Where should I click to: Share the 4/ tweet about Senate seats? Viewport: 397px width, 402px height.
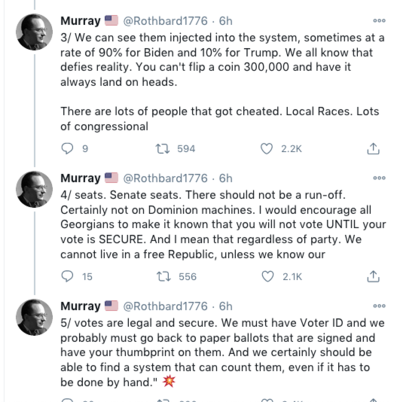point(373,276)
